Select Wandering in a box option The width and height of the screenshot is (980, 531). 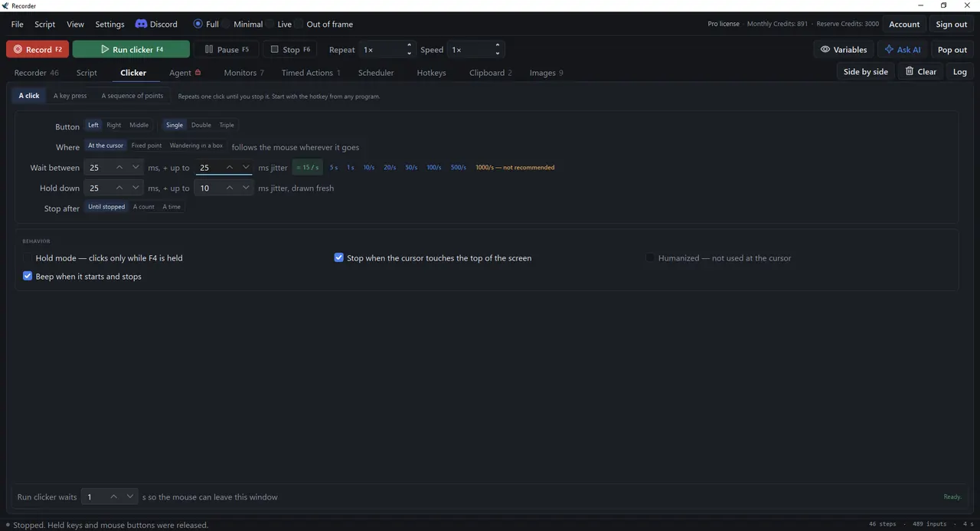tap(196, 146)
